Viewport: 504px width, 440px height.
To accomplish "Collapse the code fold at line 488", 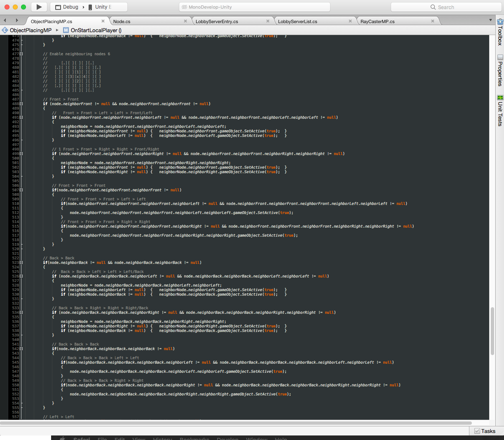I will 21,104.
